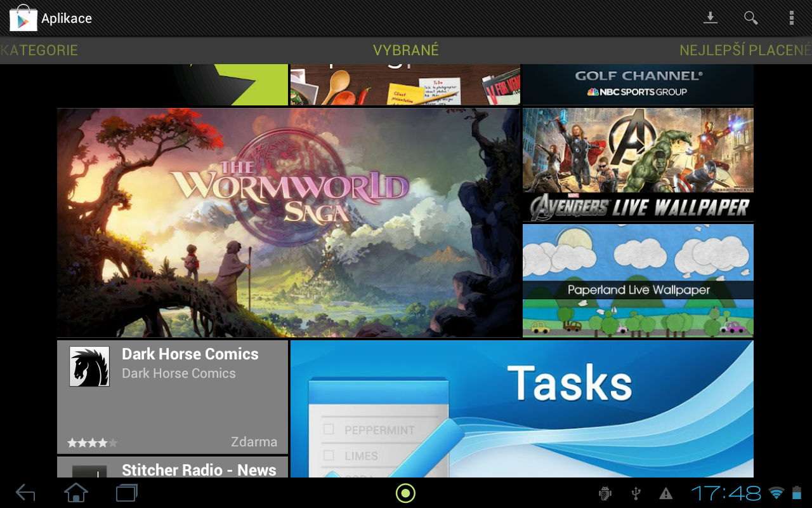The image size is (812, 508).
Task: Open the Paperland Live Wallpaper banner
Action: tap(638, 281)
